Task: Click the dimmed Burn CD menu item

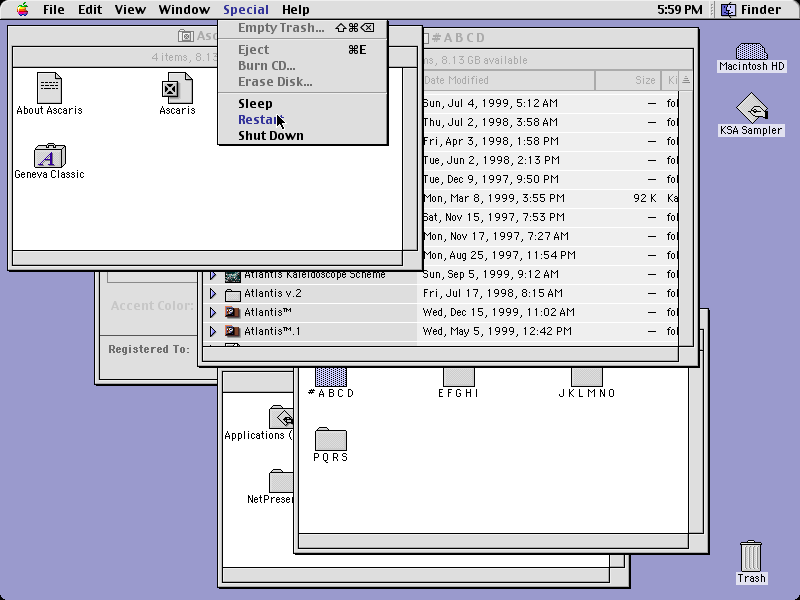Action: 303,66
